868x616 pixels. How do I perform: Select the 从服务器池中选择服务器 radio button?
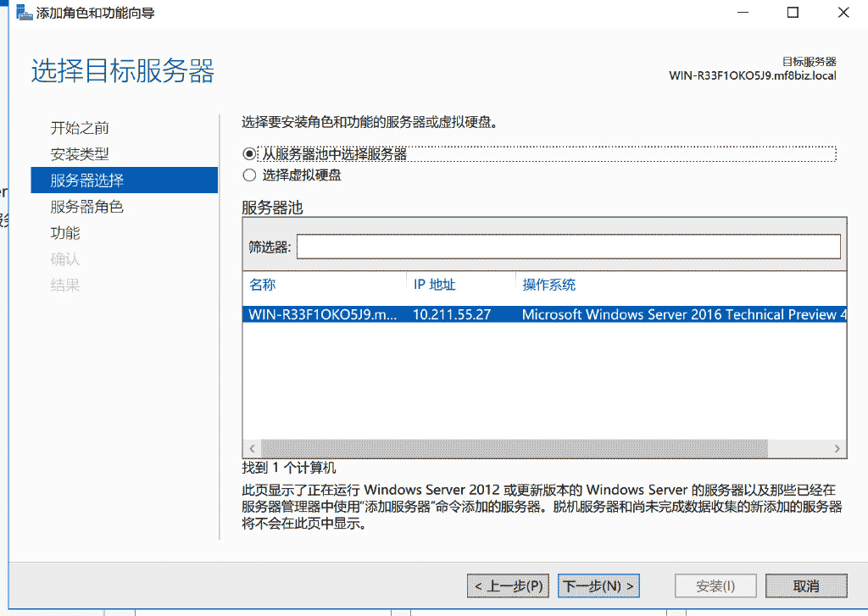coord(250,153)
